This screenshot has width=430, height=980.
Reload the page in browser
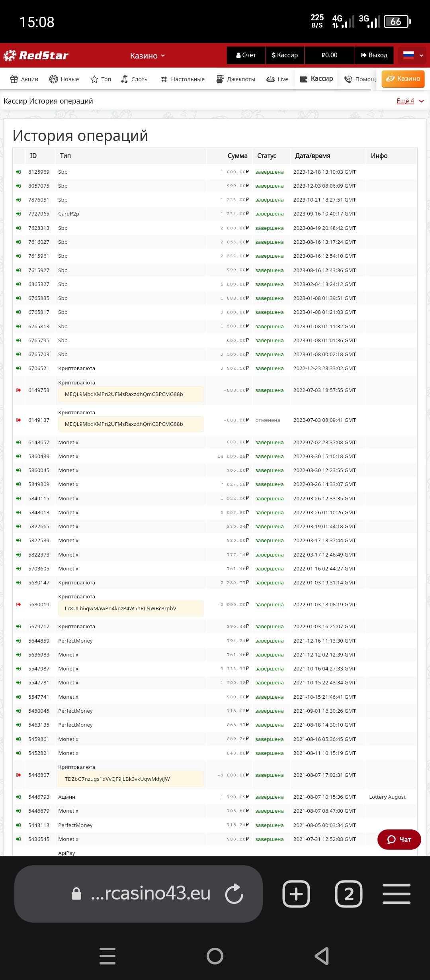click(x=234, y=894)
